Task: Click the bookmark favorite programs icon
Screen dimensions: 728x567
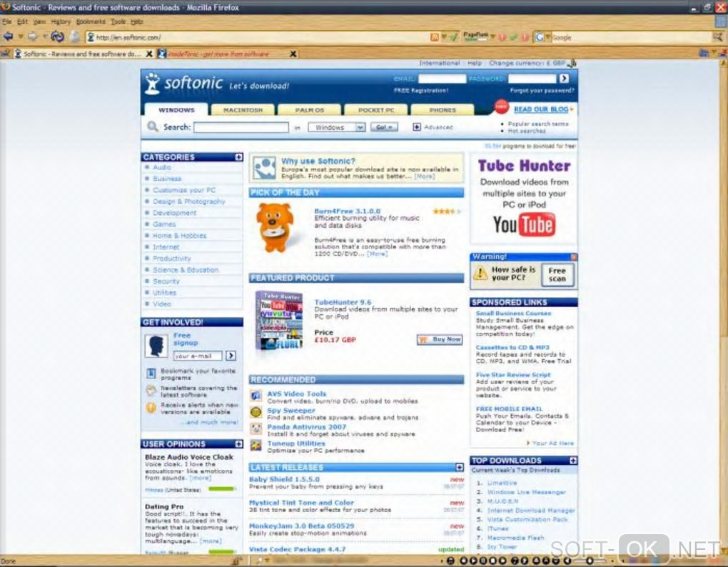Action: tap(151, 373)
